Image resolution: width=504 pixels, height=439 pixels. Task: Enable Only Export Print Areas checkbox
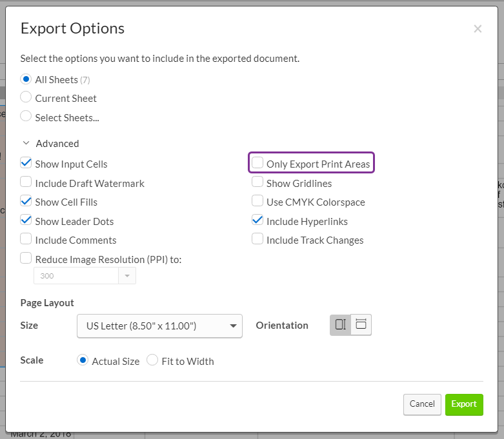point(257,163)
